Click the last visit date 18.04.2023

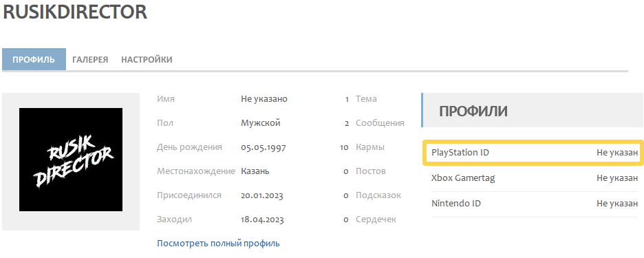coord(262,219)
